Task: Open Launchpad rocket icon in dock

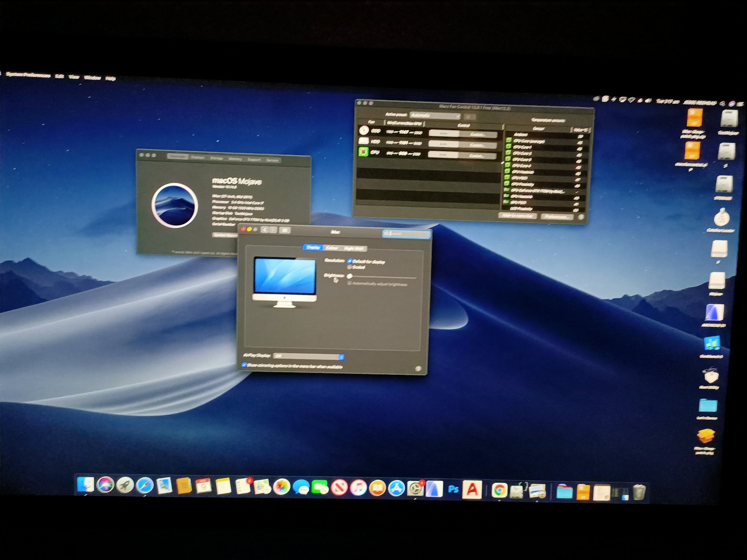Action: coord(125,485)
